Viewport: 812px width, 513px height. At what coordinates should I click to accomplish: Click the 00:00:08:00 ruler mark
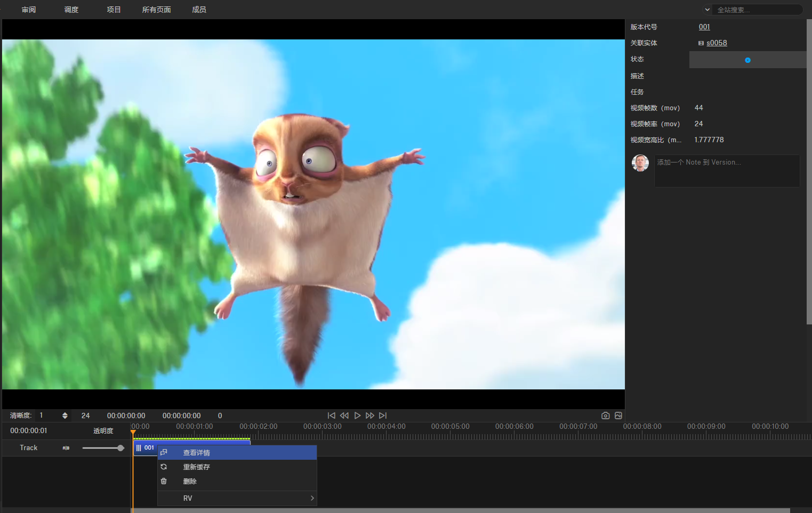pos(642,427)
